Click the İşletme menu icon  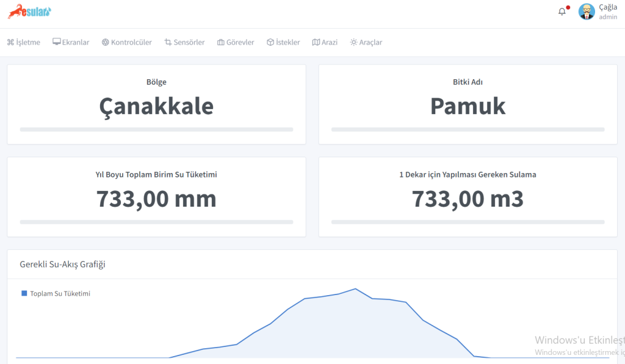click(x=10, y=43)
